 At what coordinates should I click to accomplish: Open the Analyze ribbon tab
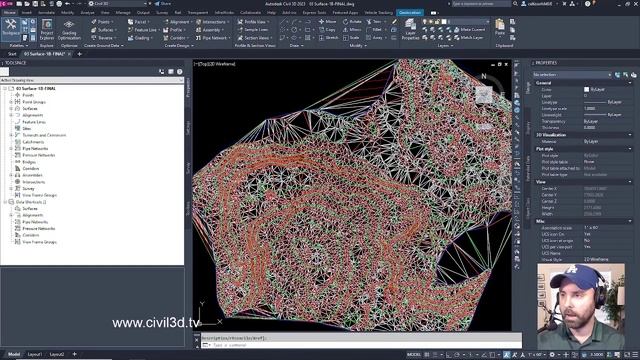point(87,13)
